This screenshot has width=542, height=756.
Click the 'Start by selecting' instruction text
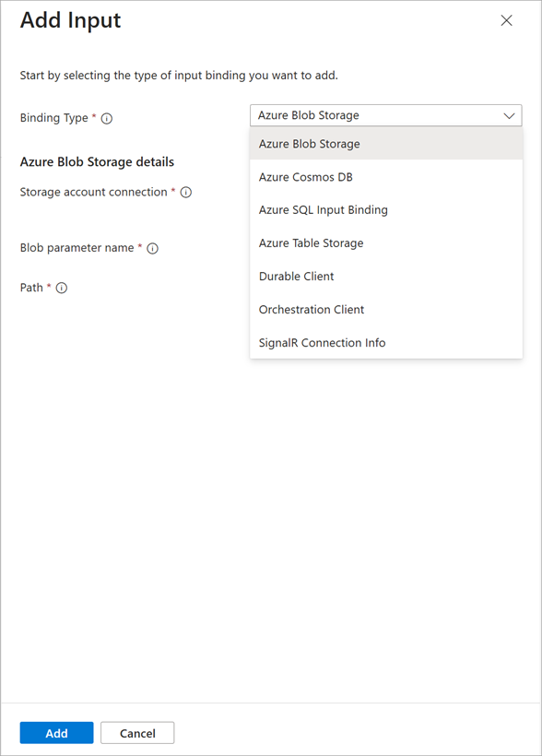click(179, 76)
